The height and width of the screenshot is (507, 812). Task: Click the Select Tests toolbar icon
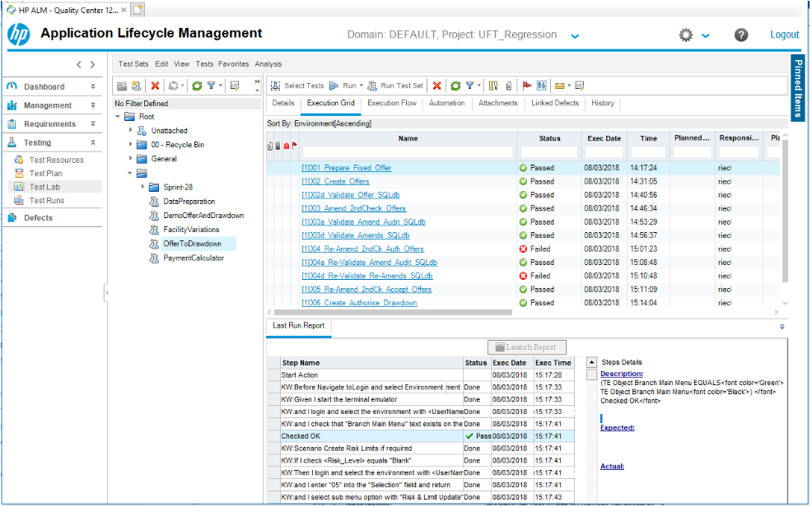(x=276, y=86)
